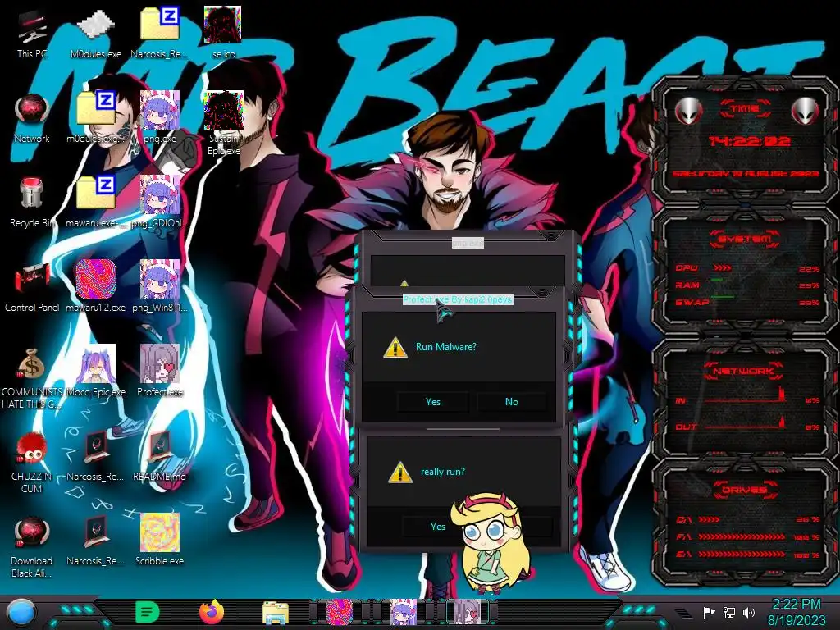Open the Start menu orb

tap(21, 612)
